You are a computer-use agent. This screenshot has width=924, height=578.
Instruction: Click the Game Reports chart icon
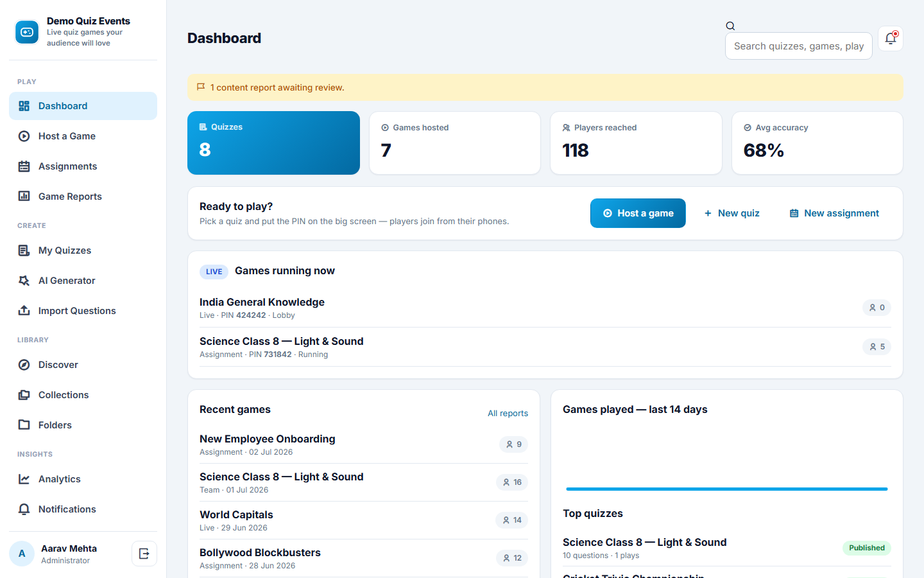click(24, 197)
